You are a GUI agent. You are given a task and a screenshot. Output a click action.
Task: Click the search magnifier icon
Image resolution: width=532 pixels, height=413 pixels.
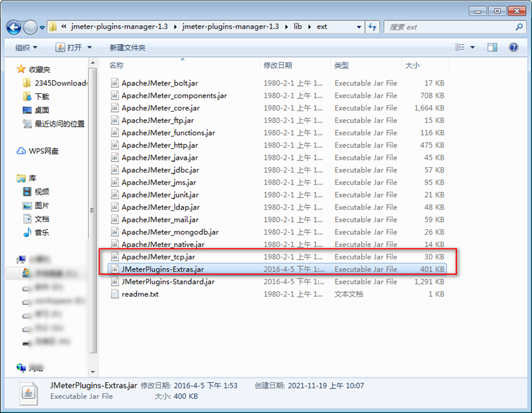(x=519, y=27)
